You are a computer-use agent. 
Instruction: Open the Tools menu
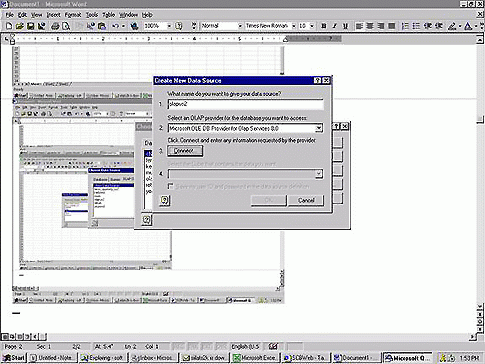pyautogui.click(x=92, y=15)
